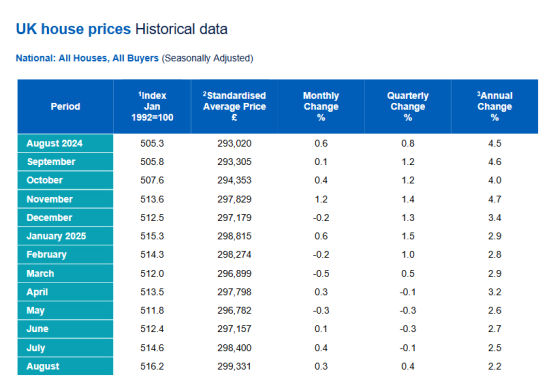Click the December period cell
The image size is (553, 390).
[65, 218]
